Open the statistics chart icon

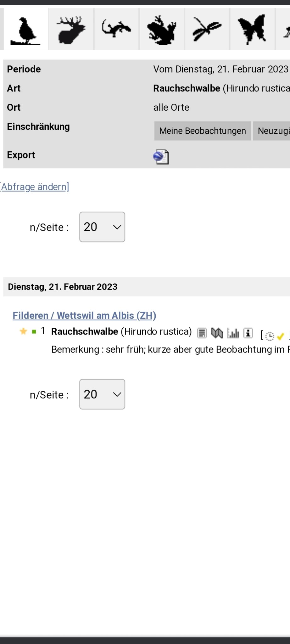233,333
